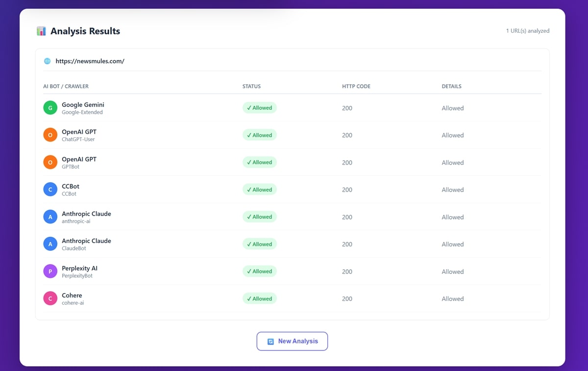Screen dimensions: 588x371
Task: Click the bar chart icon near Analysis Results
Action: (41, 31)
